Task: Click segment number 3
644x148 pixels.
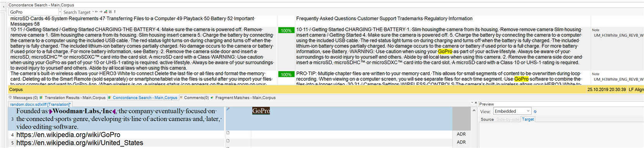Action: 12,119
